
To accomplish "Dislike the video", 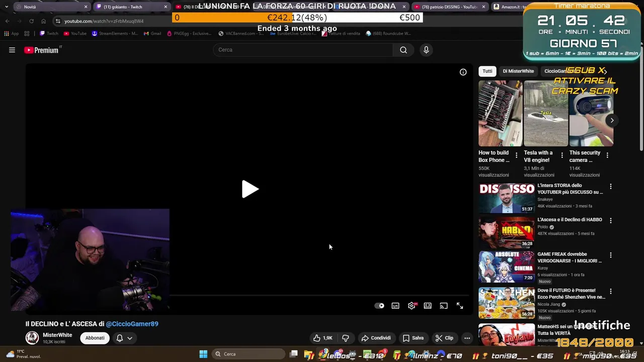I will click(346, 338).
